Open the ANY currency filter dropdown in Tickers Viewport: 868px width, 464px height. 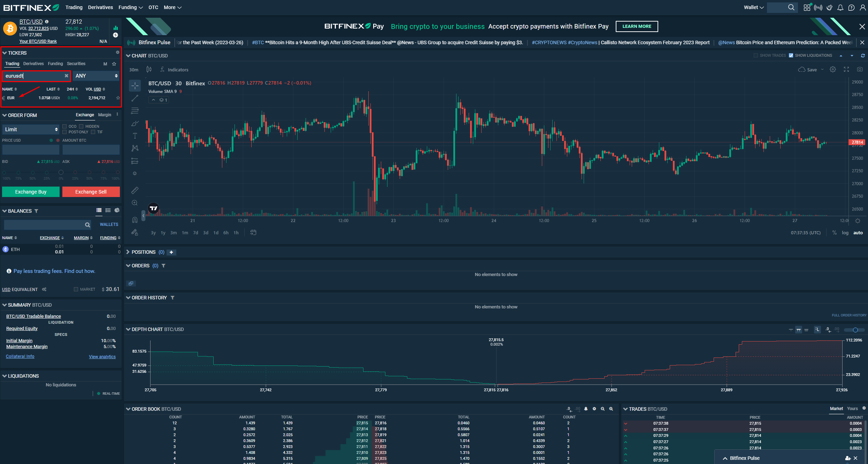pyautogui.click(x=96, y=76)
